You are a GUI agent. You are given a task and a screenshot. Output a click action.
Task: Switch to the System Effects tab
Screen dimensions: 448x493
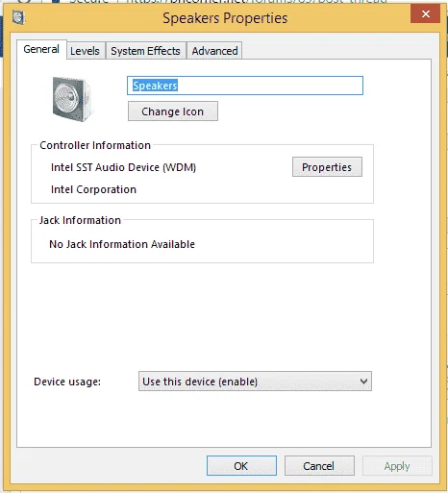146,51
